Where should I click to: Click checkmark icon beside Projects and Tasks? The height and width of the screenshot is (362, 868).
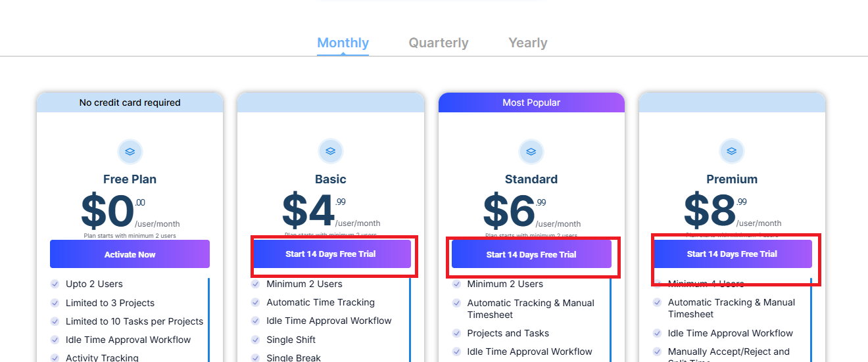click(x=456, y=333)
